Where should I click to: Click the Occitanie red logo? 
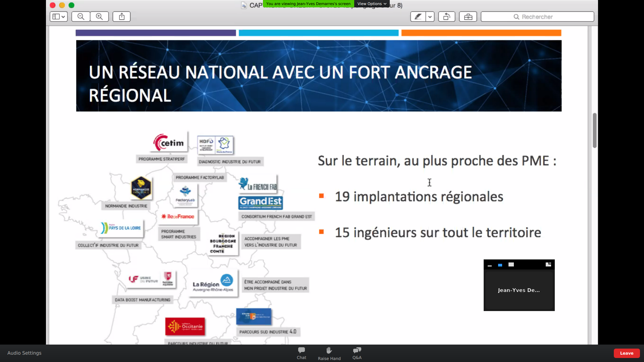[x=185, y=326]
